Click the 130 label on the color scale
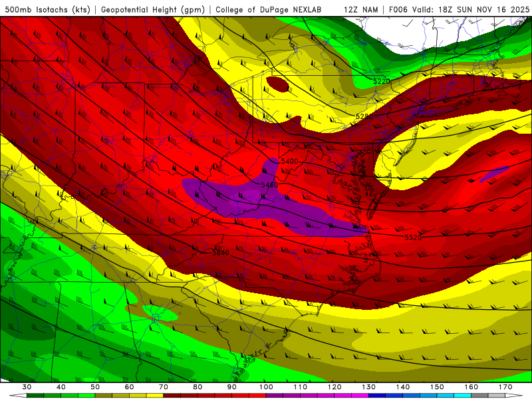Viewport: 532px width, 399px height. point(368,387)
